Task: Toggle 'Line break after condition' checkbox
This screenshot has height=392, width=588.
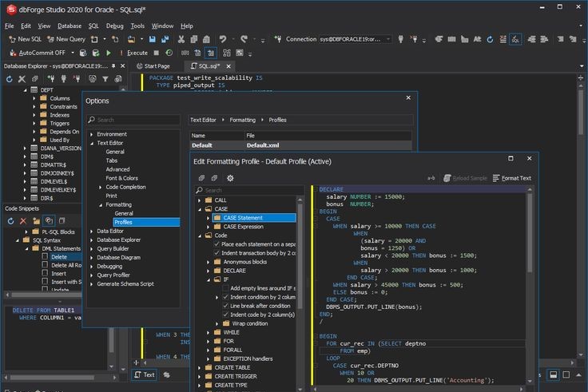Action: coord(225,306)
